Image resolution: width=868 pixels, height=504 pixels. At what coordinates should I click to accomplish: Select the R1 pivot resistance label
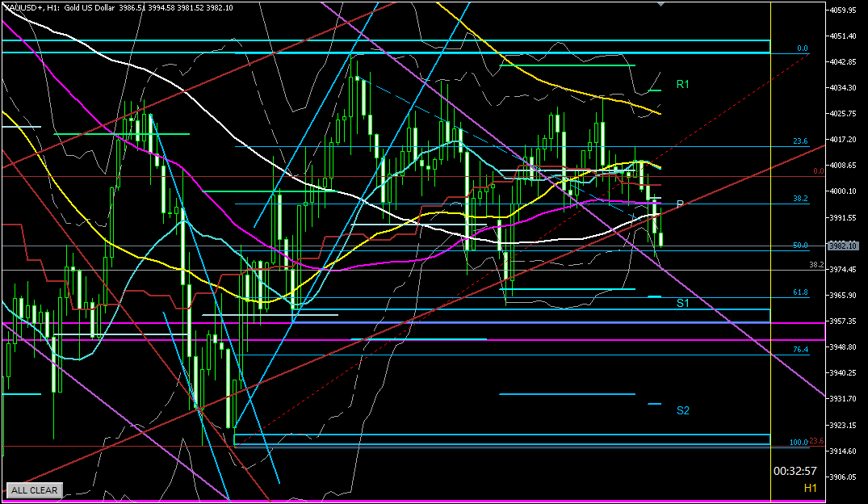[x=683, y=84]
